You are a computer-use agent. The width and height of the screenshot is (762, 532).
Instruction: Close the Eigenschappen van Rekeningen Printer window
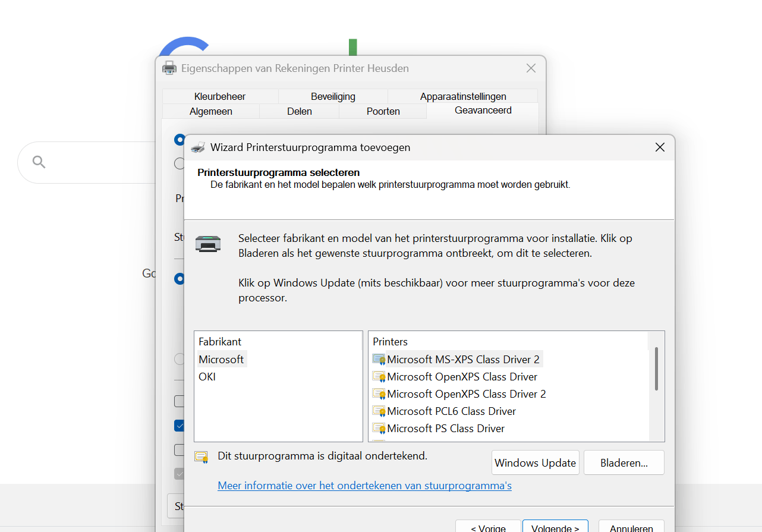[x=531, y=68]
